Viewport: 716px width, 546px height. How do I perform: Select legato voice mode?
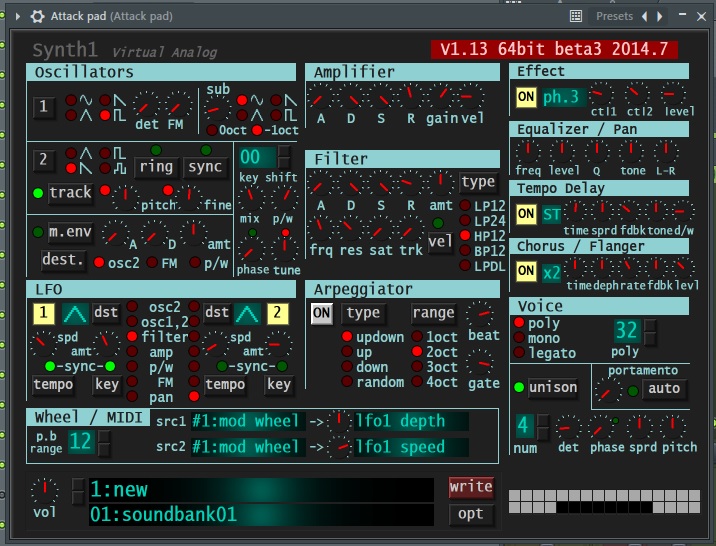[x=519, y=353]
